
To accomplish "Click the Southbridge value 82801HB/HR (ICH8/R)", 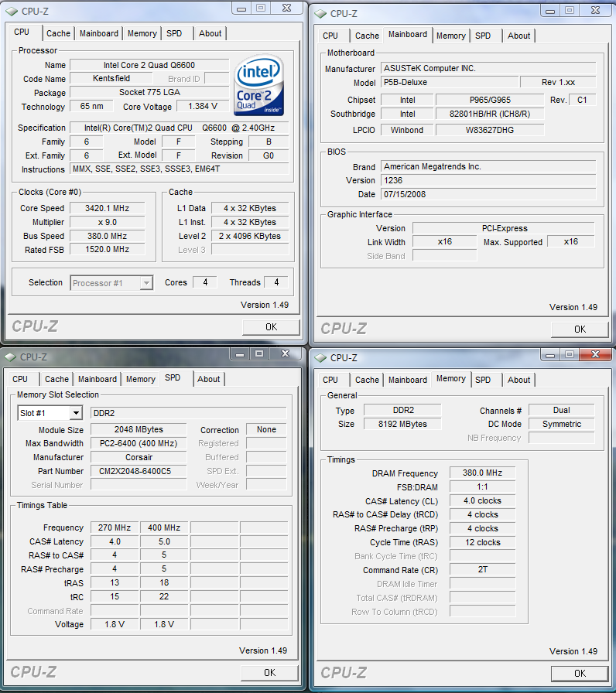I will tap(490, 114).
